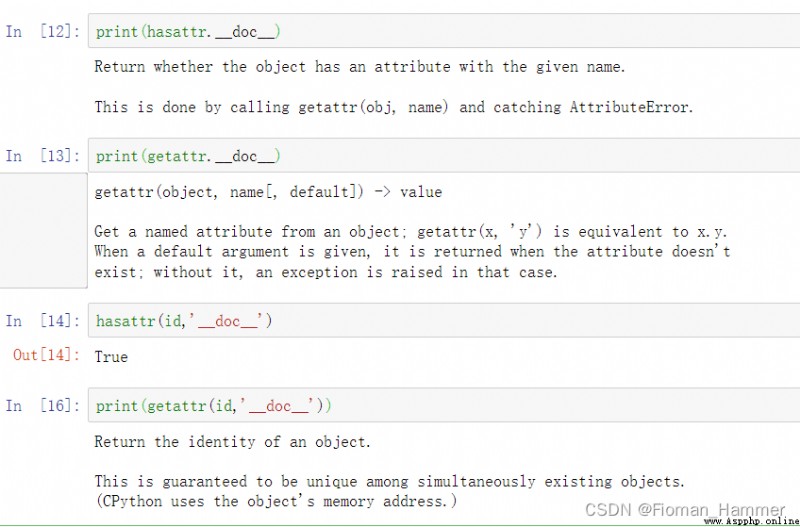Click the print(getattr(id,'__doc__')) cell
Screen dimensions: 800x527
tap(444, 405)
